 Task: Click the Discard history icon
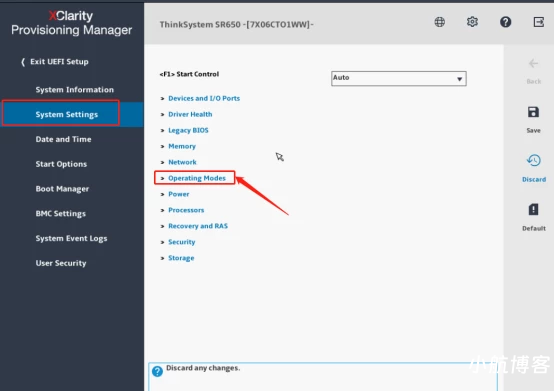pyautogui.click(x=534, y=160)
